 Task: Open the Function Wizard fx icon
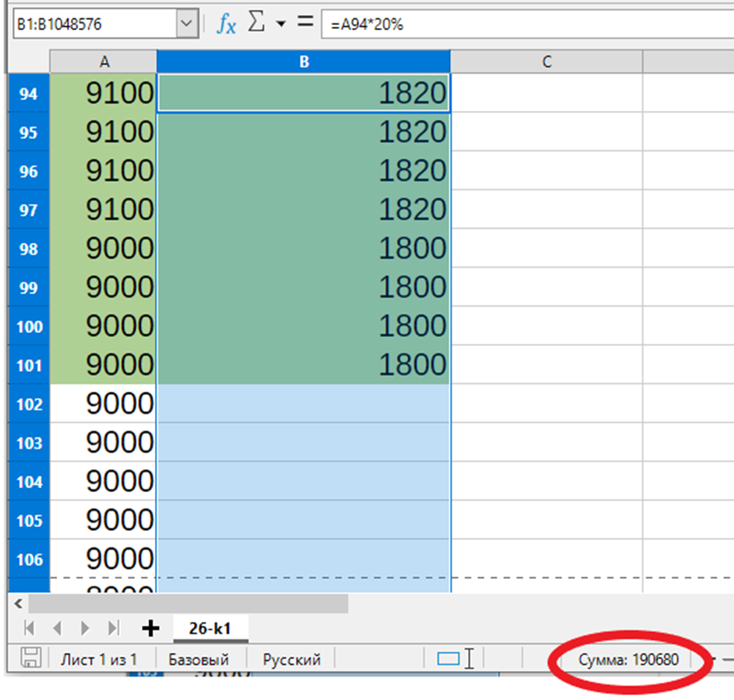click(225, 24)
